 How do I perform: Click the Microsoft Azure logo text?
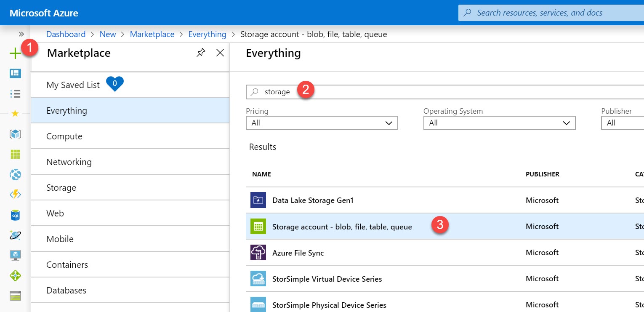tap(44, 13)
